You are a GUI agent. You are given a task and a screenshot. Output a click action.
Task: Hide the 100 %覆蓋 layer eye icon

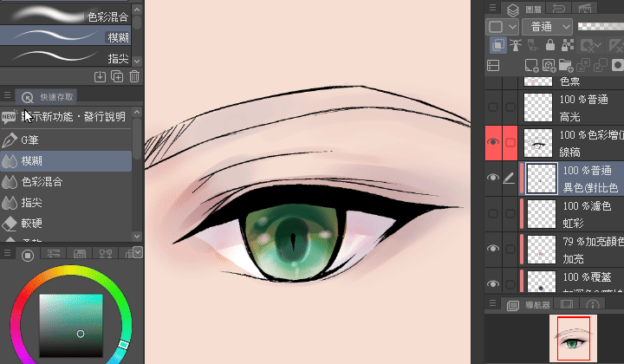pyautogui.click(x=493, y=284)
